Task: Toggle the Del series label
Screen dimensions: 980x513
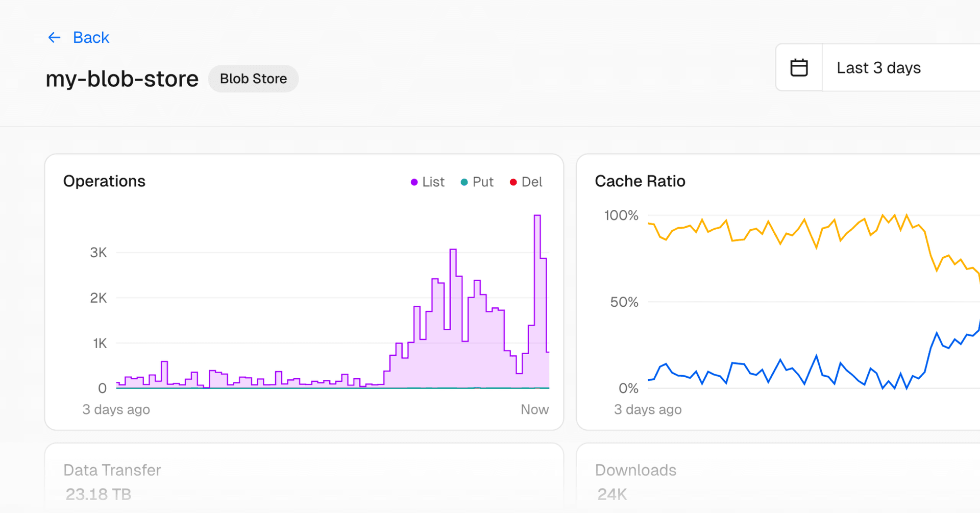Action: click(532, 182)
